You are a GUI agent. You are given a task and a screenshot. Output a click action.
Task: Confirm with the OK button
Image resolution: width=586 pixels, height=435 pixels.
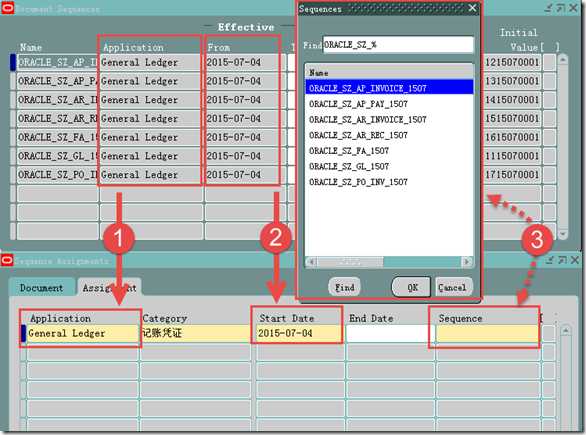coord(411,287)
